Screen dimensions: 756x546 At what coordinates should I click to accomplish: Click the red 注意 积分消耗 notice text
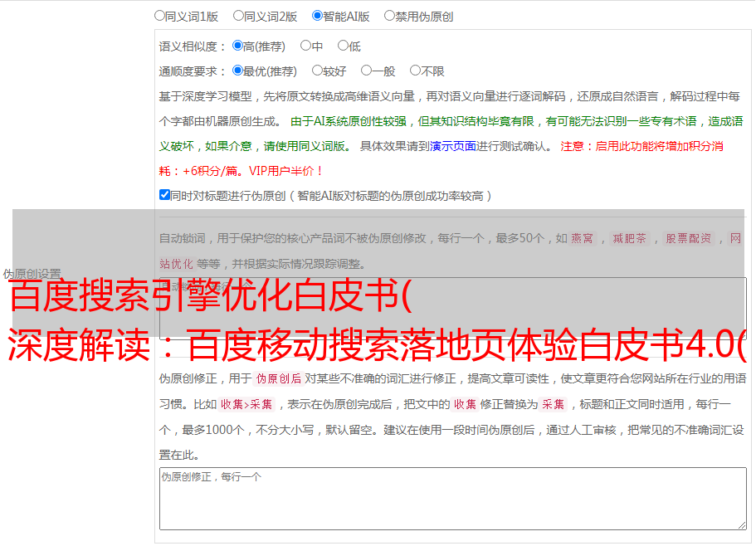[x=441, y=158]
